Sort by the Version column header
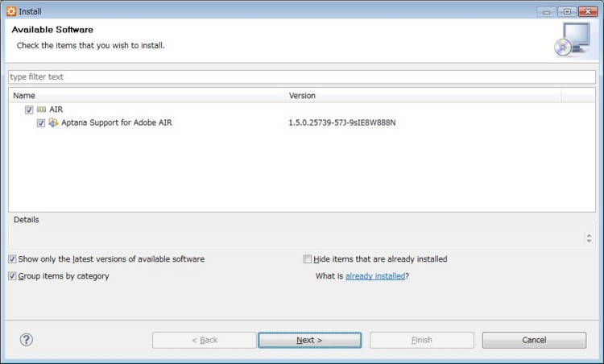The image size is (604, 364). [x=423, y=96]
